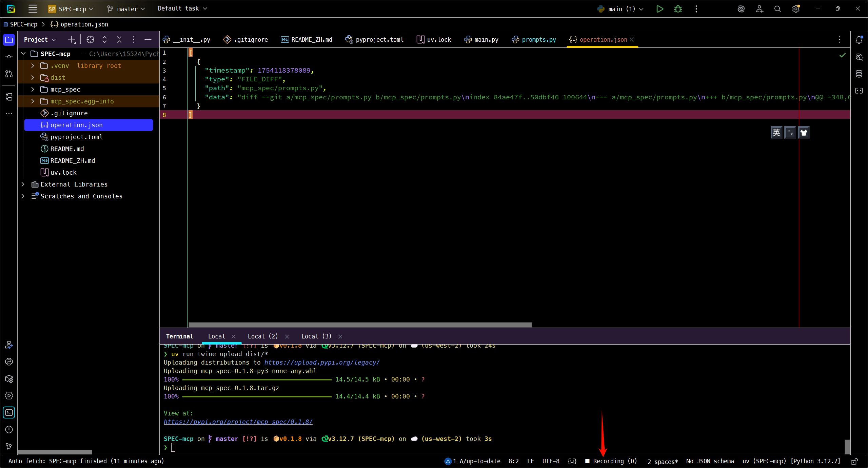Click the Debug bug icon
Viewport: 868px width, 468px height.
pos(678,9)
